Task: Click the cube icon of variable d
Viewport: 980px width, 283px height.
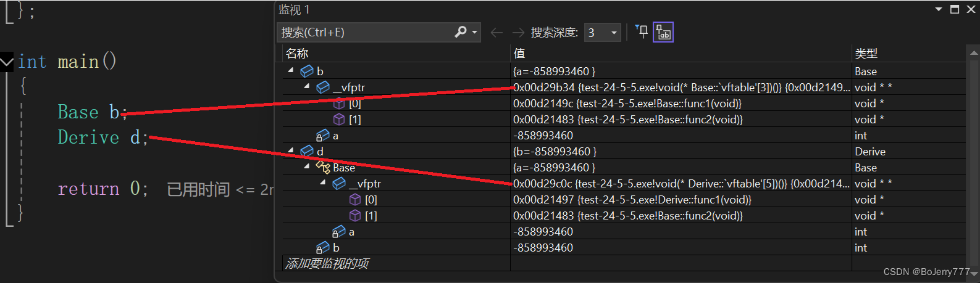Action: point(307,152)
